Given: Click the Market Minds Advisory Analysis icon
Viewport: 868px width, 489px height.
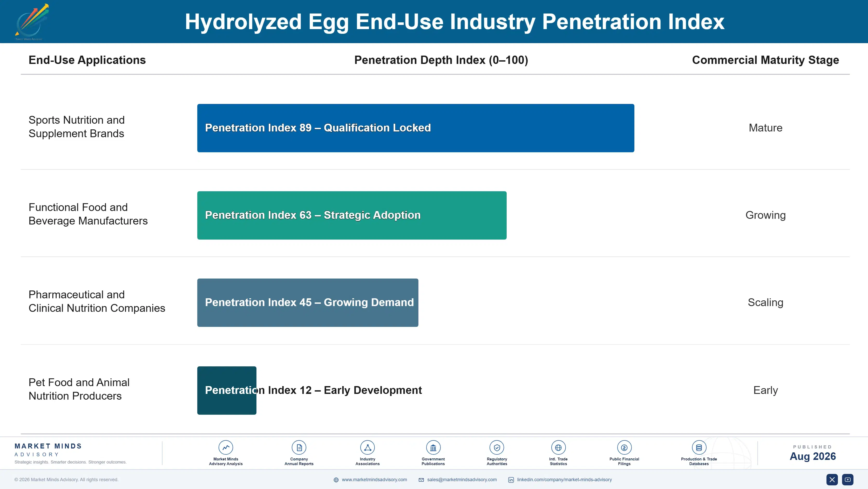Looking at the screenshot, I should point(225,447).
